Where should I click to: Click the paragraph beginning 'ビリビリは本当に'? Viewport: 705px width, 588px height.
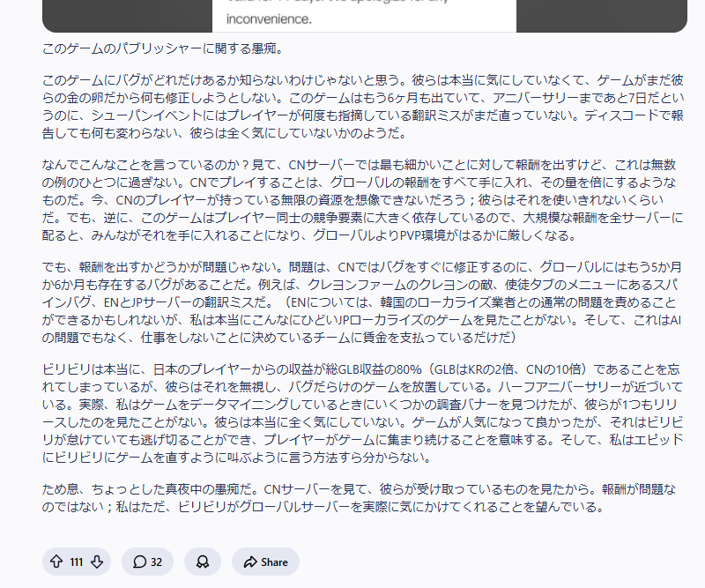(x=363, y=413)
